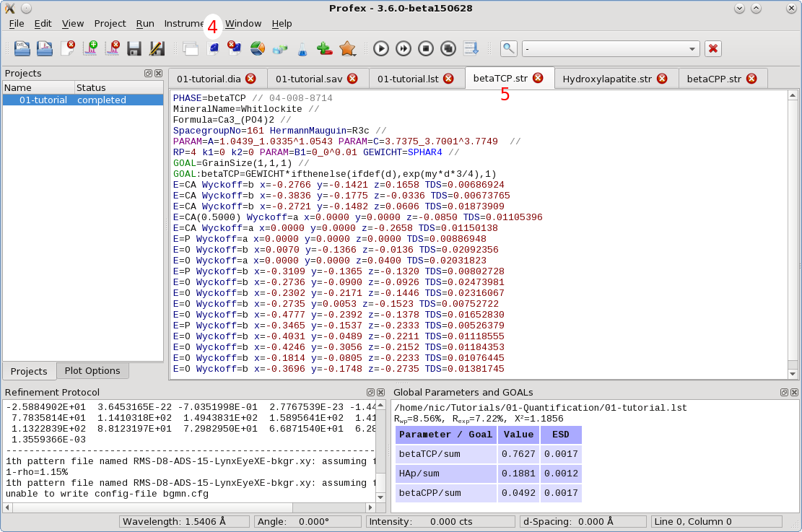Click the Profex app icon in title bar

[9, 8]
